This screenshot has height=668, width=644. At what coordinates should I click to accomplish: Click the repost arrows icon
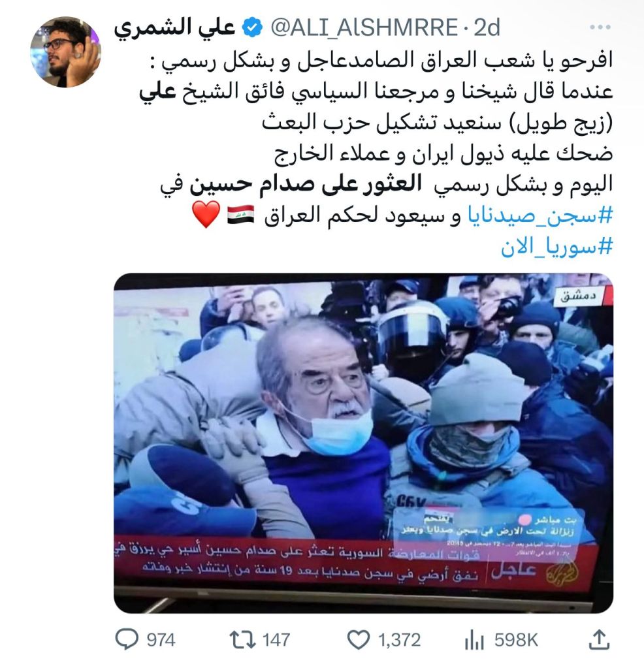242,639
